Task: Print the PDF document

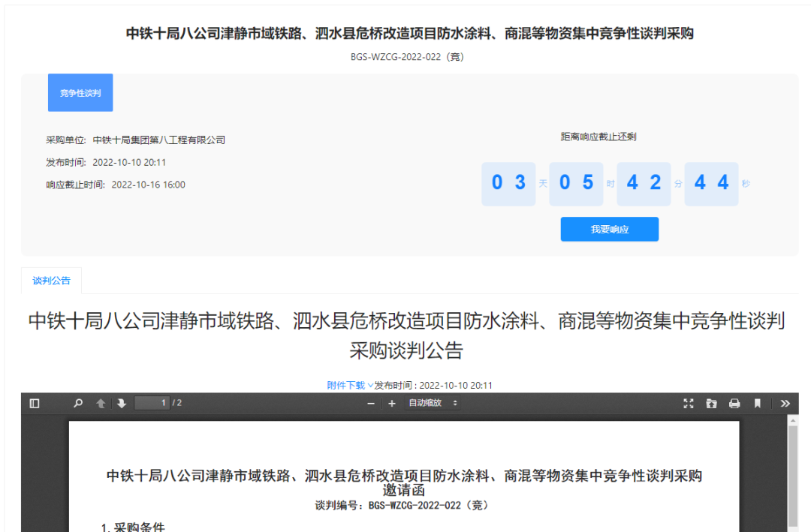Action: pos(734,403)
